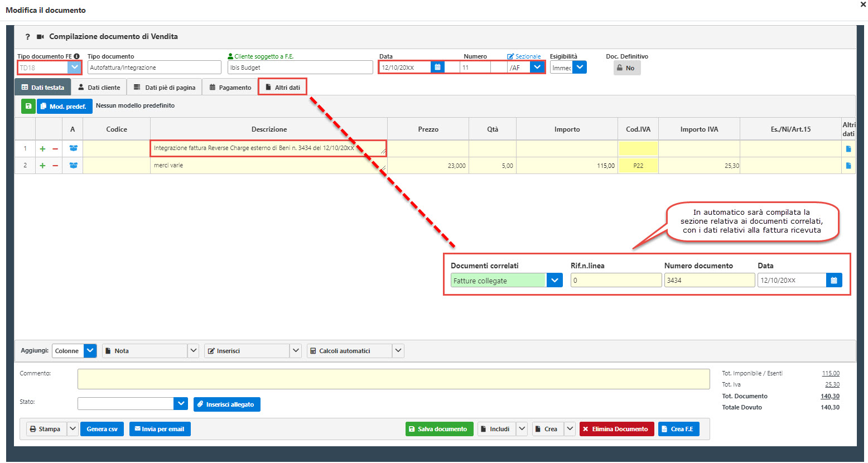This screenshot has height=463, width=868.
Task: Click the Rif.n.linea field
Action: click(x=616, y=281)
